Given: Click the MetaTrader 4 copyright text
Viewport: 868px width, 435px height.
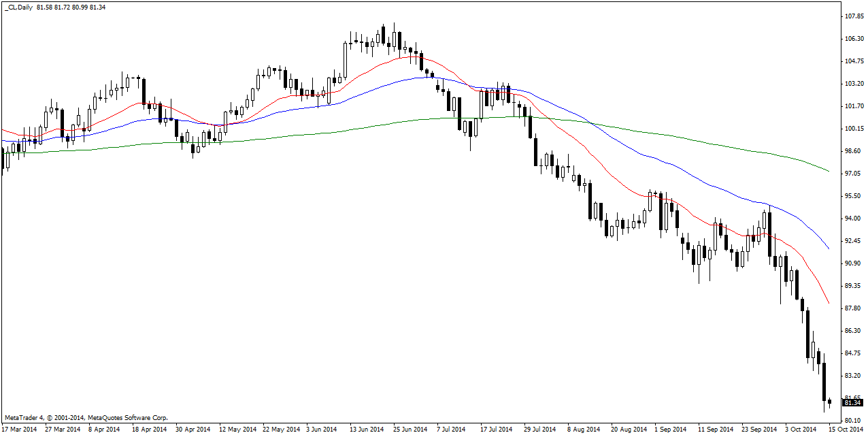Looking at the screenshot, I should click(x=86, y=418).
